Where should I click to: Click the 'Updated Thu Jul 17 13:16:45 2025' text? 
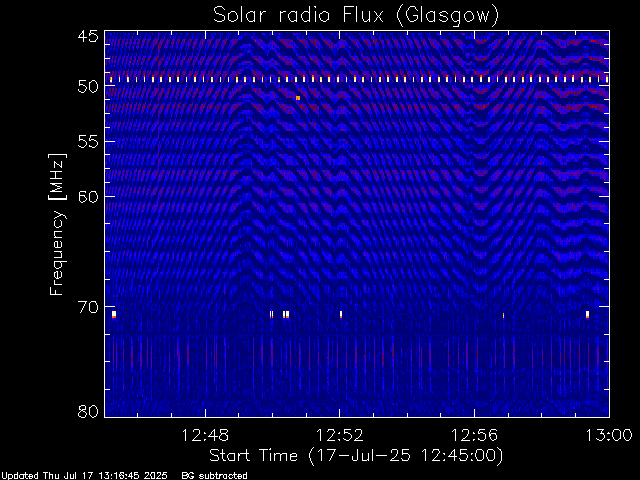84,476
